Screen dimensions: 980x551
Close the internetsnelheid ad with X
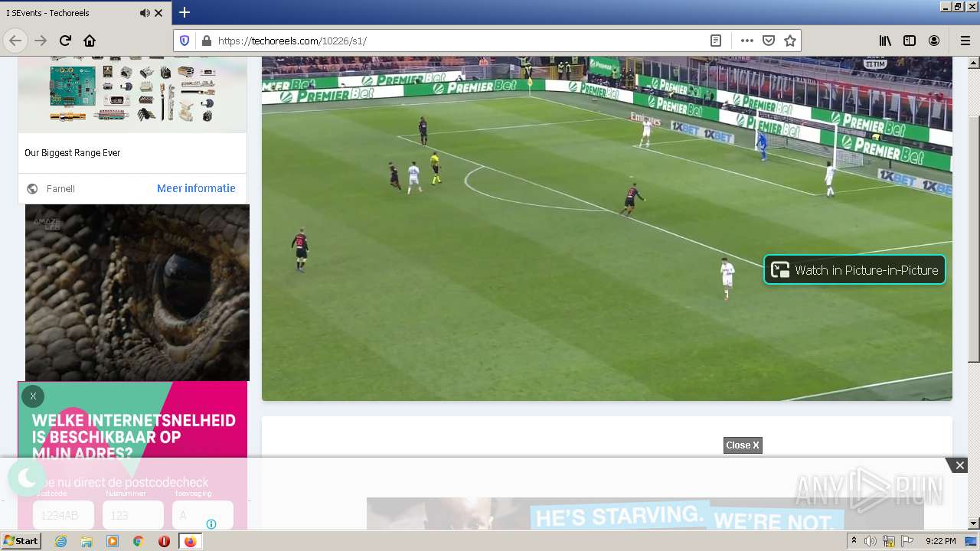[33, 396]
